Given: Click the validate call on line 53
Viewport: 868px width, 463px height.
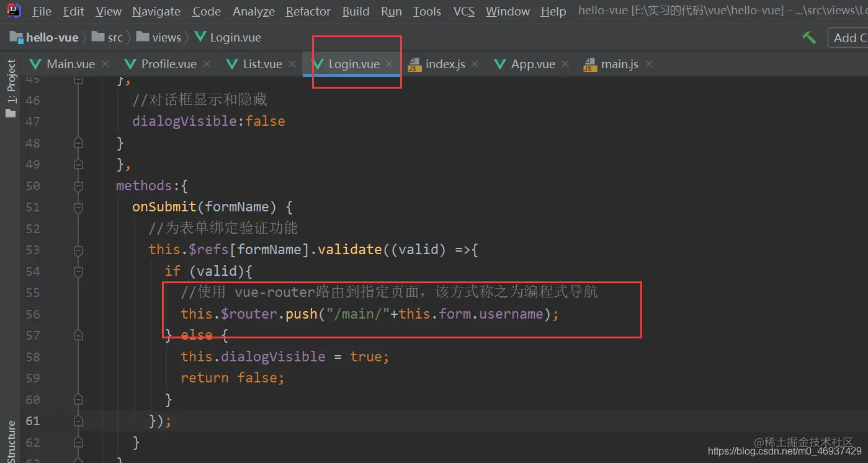Looking at the screenshot, I should (349, 249).
